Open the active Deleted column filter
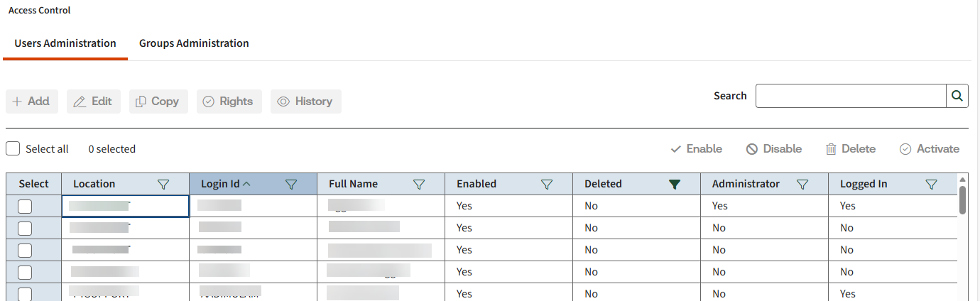This screenshot has height=301, width=980. pyautogui.click(x=675, y=185)
